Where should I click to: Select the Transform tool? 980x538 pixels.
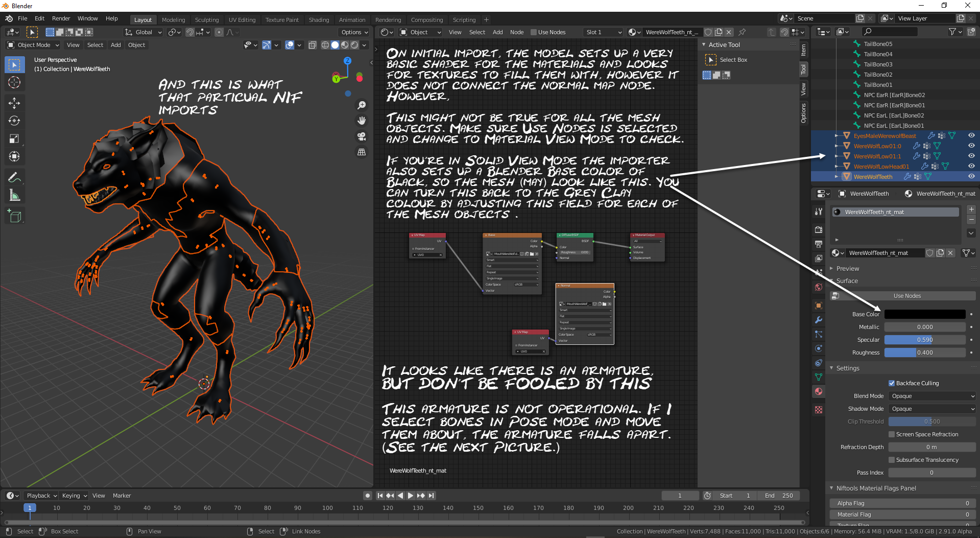click(14, 156)
